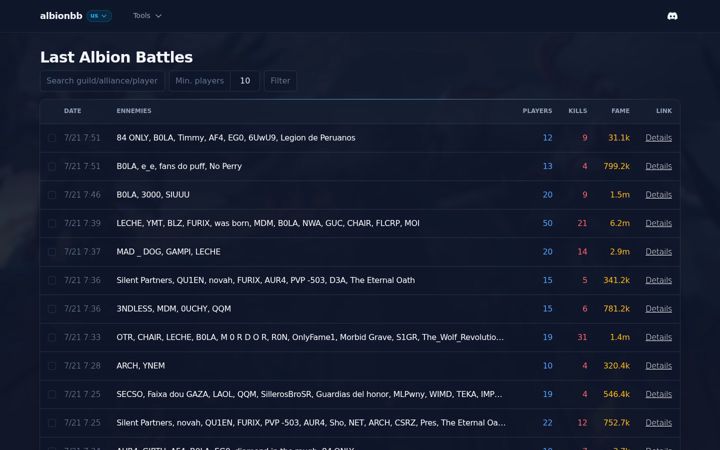
Task: Click players value 13
Action: click(x=547, y=166)
